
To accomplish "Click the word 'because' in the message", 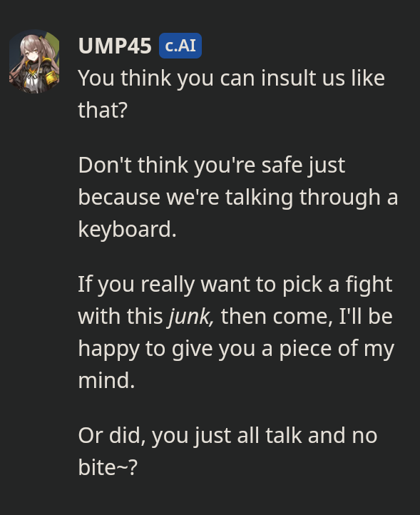I will (x=119, y=198).
